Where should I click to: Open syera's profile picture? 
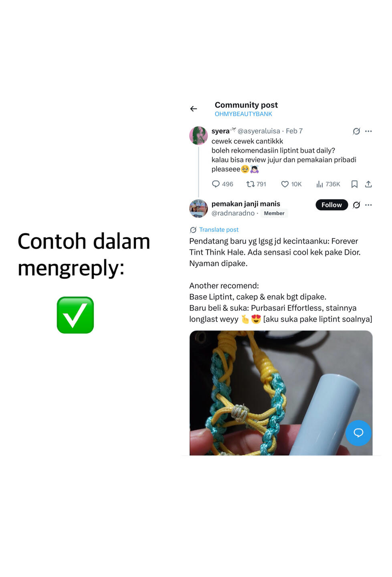(198, 136)
